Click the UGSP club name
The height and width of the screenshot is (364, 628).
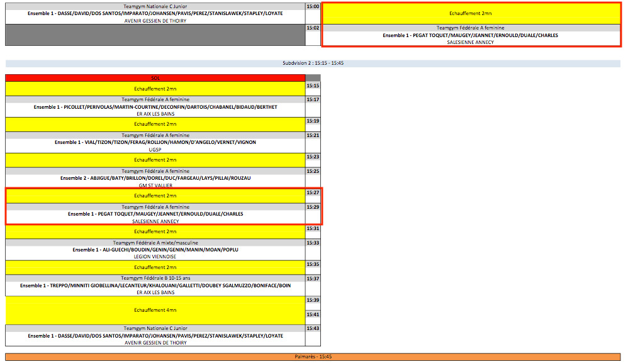pos(155,150)
